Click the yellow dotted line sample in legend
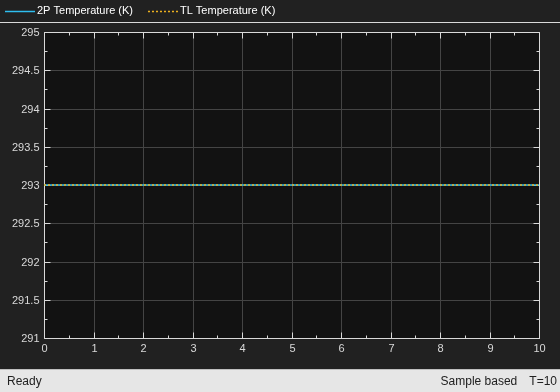 [162, 11]
